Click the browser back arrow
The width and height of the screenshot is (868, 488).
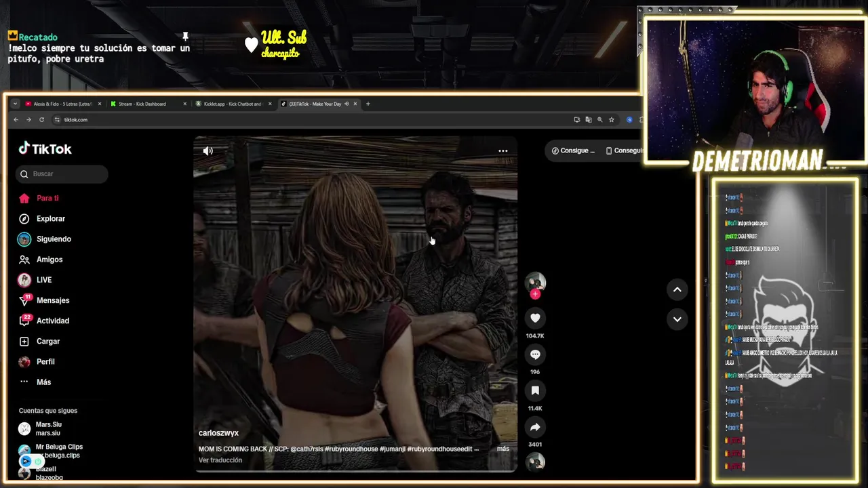(16, 120)
